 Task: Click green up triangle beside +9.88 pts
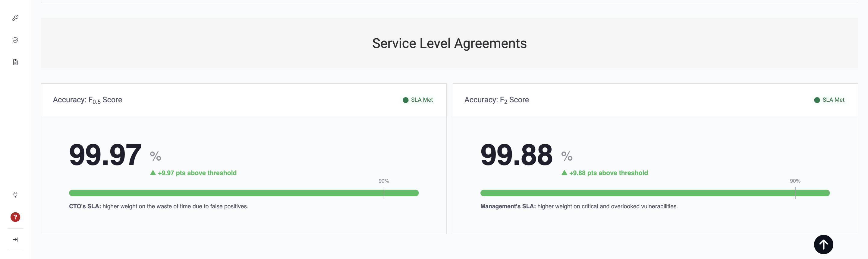[x=564, y=173]
